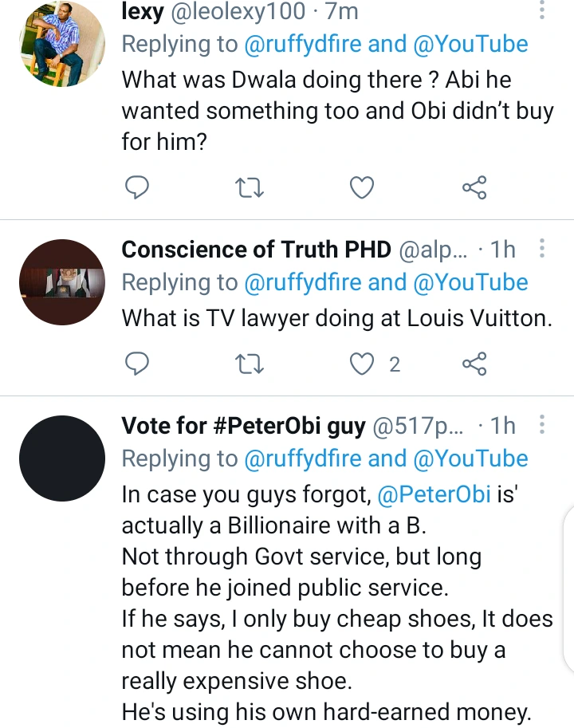Open Vote for #PeterObi guy profile name
574x728 pixels.
click(243, 426)
